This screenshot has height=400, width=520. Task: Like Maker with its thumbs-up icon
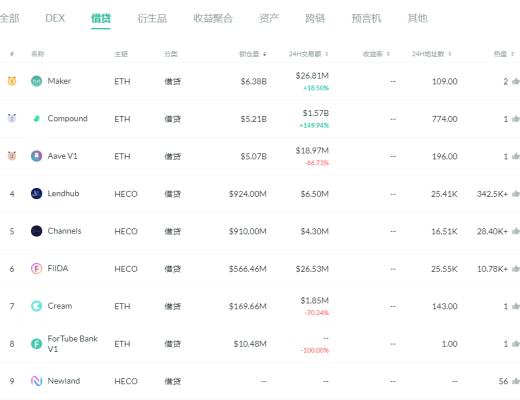click(516, 81)
